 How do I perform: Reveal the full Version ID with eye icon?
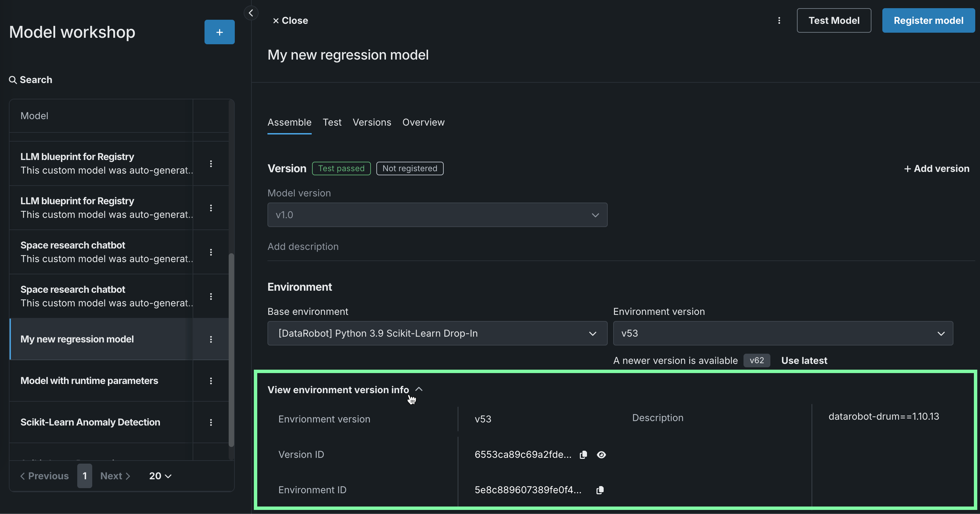tap(601, 455)
